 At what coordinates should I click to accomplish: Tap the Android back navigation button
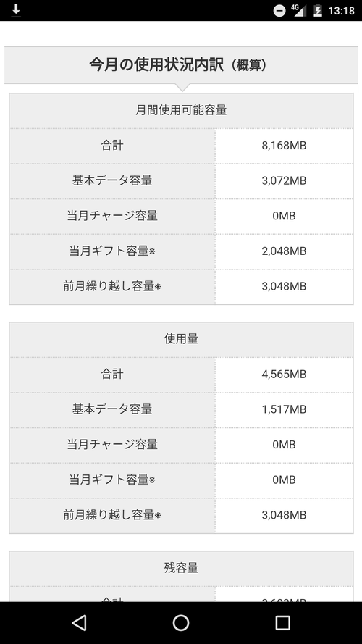[x=79, y=623]
